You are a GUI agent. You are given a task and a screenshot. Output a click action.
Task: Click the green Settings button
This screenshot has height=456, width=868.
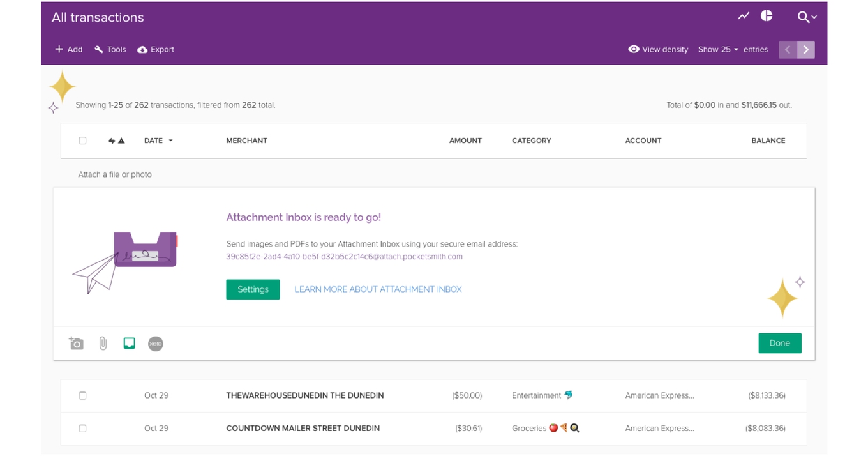(x=253, y=289)
